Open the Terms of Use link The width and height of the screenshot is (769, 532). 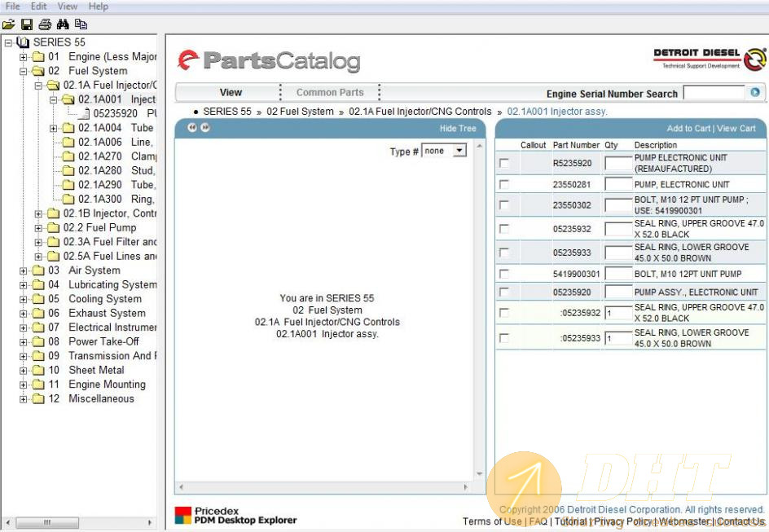[x=492, y=521]
